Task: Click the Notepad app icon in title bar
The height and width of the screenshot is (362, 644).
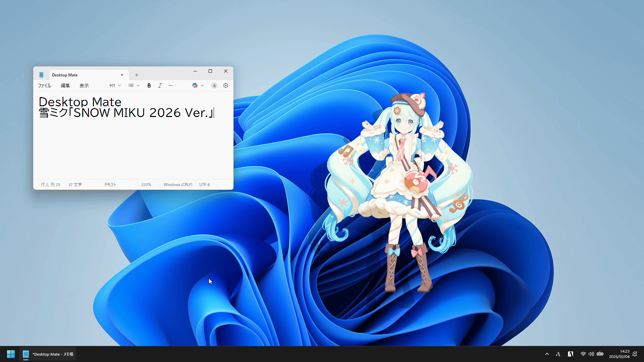Action: coord(41,75)
